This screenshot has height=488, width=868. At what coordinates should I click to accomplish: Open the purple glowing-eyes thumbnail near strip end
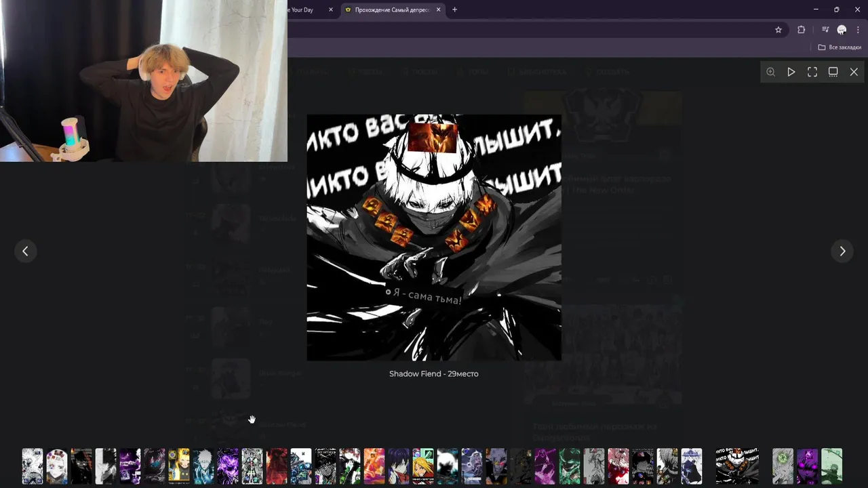[x=807, y=466]
